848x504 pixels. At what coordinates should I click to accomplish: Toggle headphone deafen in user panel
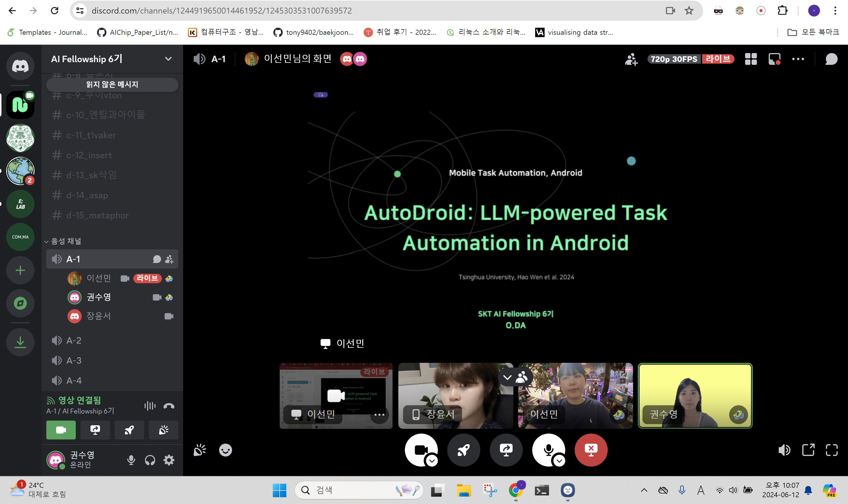(x=150, y=460)
